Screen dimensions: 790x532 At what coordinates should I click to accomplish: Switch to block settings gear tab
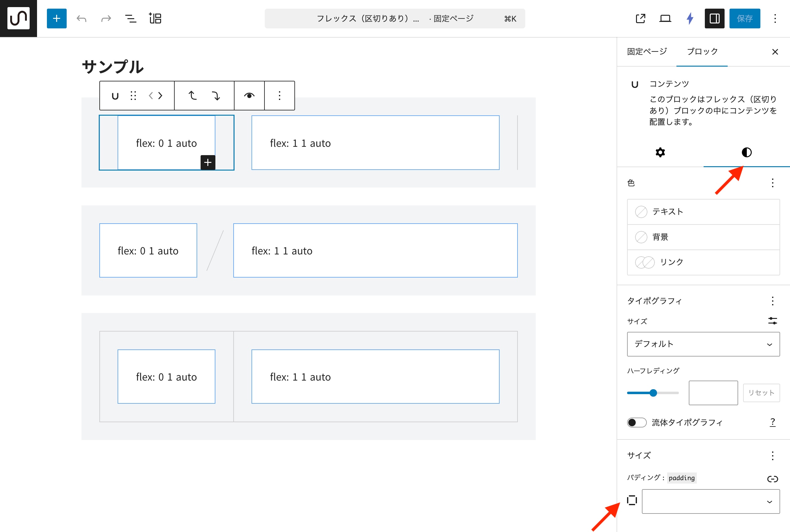pyautogui.click(x=660, y=152)
